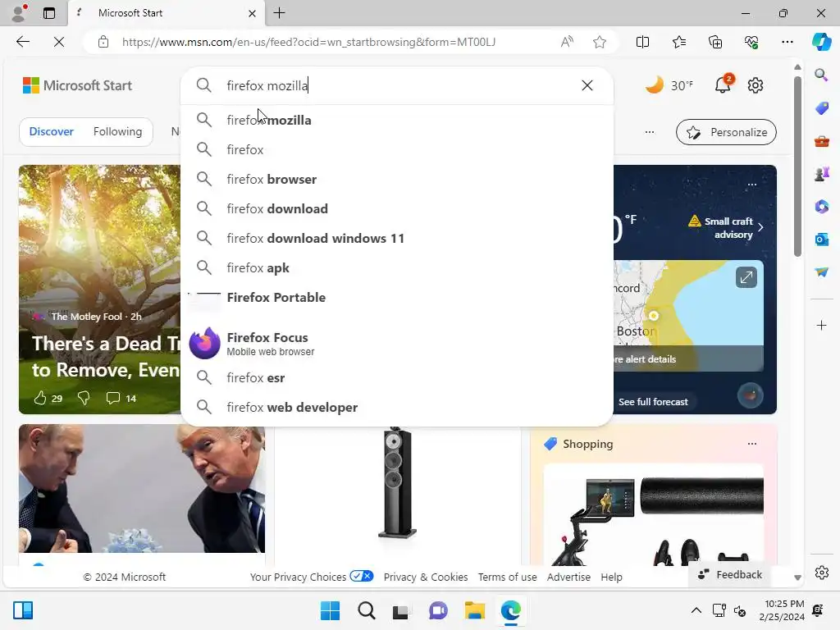Choose Firefox Focus mobile browser suggestion
This screenshot has width=840, height=630.
coord(397,344)
